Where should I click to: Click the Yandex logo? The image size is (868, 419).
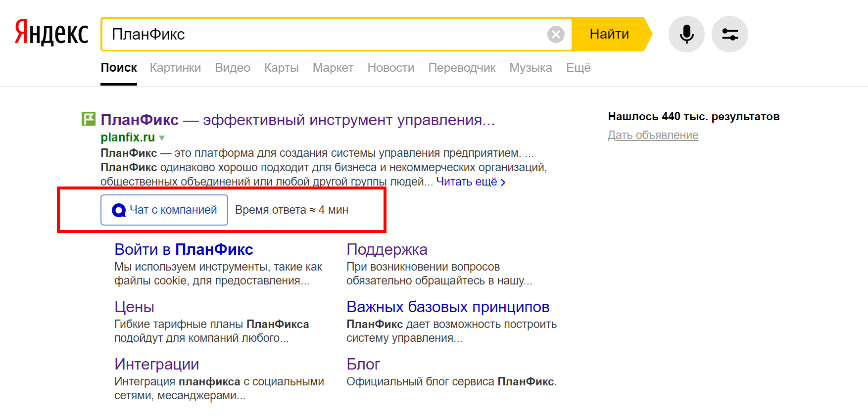pyautogui.click(x=51, y=33)
